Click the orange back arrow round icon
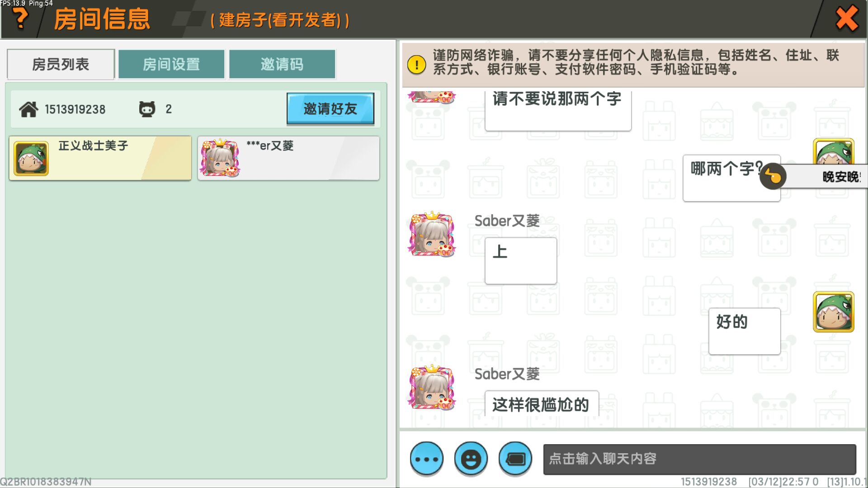The width and height of the screenshot is (868, 488). click(x=773, y=176)
